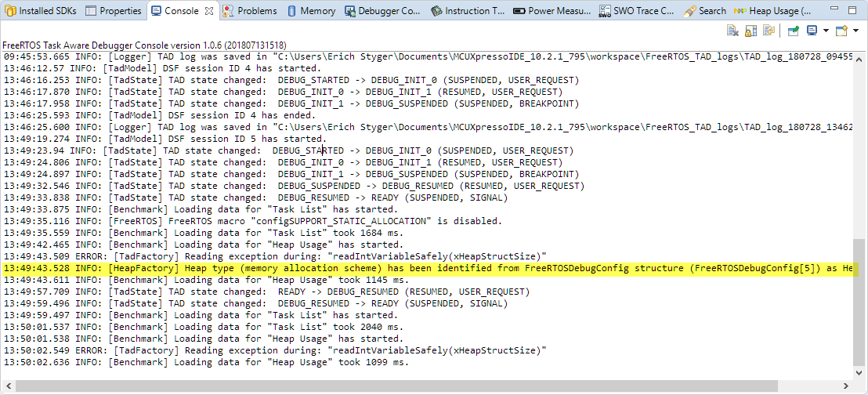Screen dimensions: 868x395
Task: Open the Properties tab
Action: [114, 11]
